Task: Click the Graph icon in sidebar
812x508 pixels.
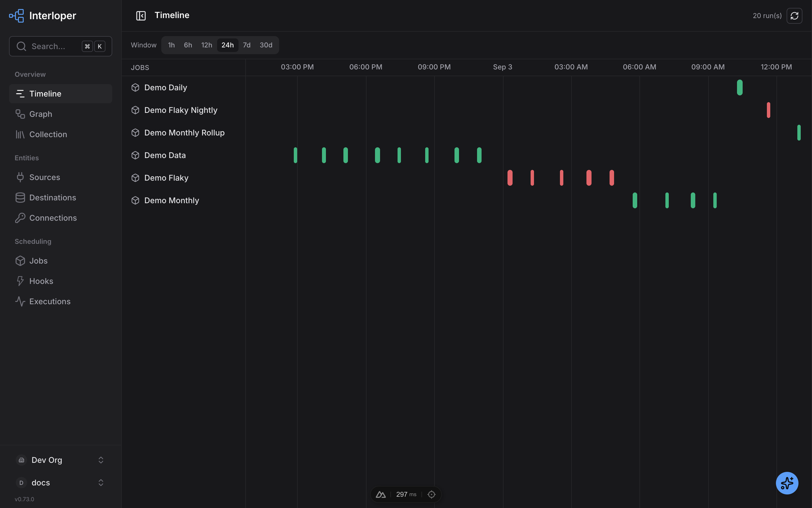Action: (x=20, y=114)
